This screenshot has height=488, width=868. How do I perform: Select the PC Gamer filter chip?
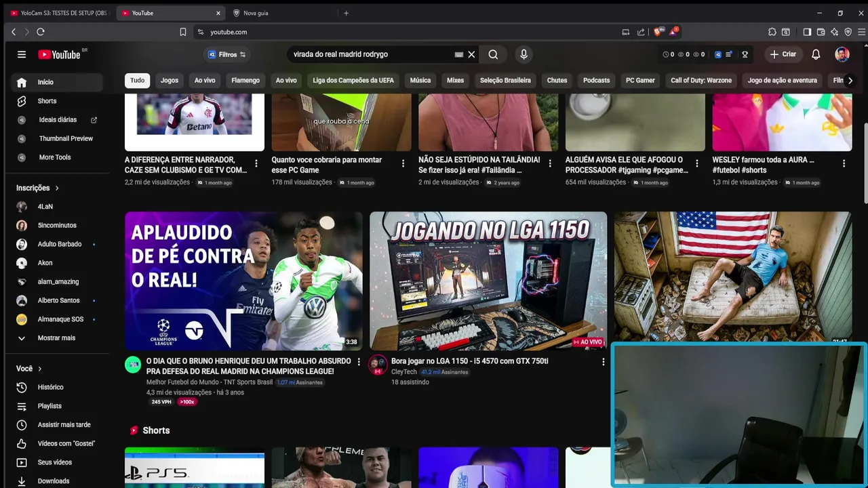coord(640,80)
